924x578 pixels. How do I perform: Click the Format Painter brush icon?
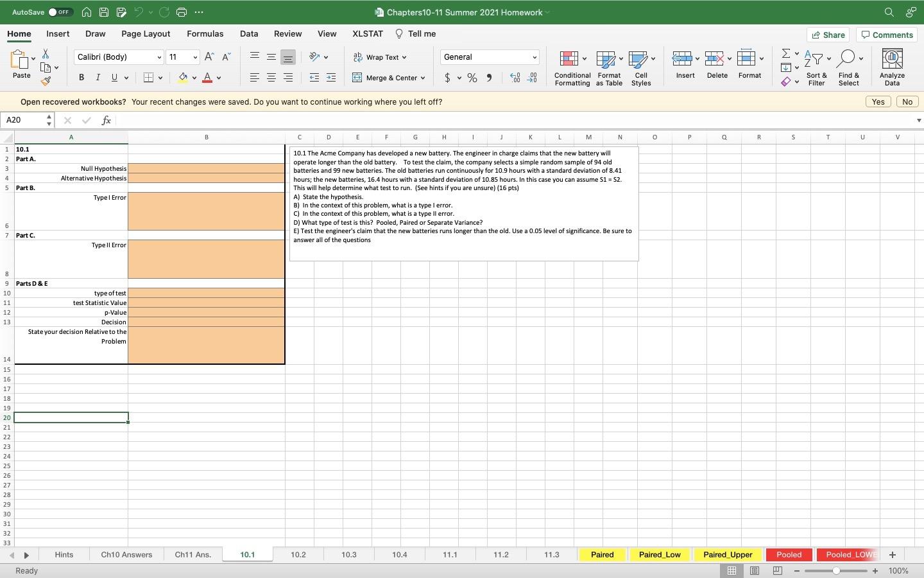[46, 82]
